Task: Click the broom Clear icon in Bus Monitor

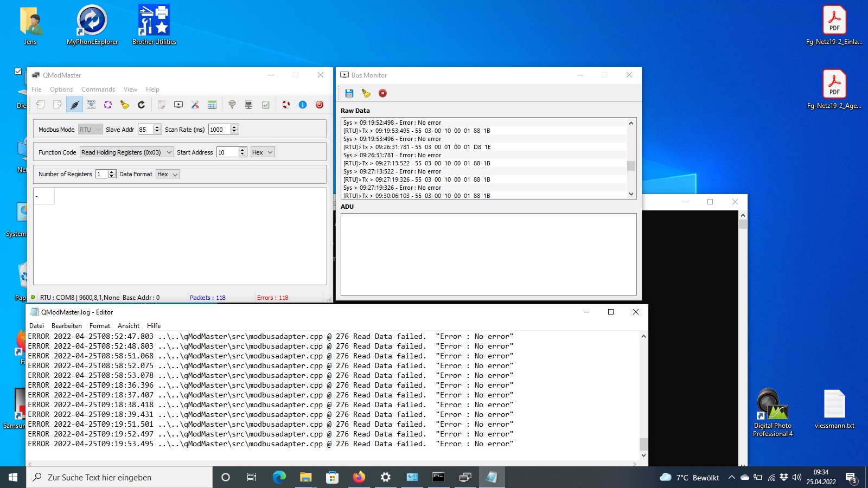Action: 366,93
